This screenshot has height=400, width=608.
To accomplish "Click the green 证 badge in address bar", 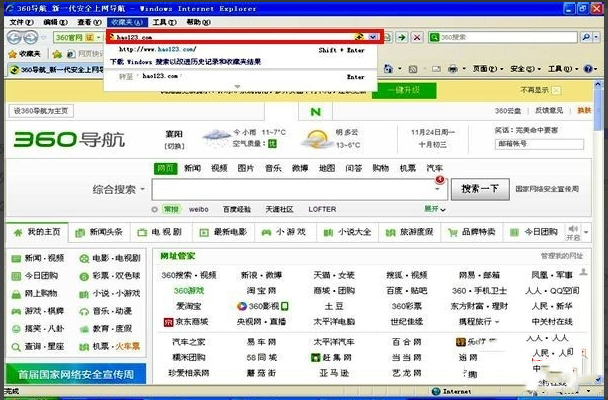I will [x=90, y=37].
